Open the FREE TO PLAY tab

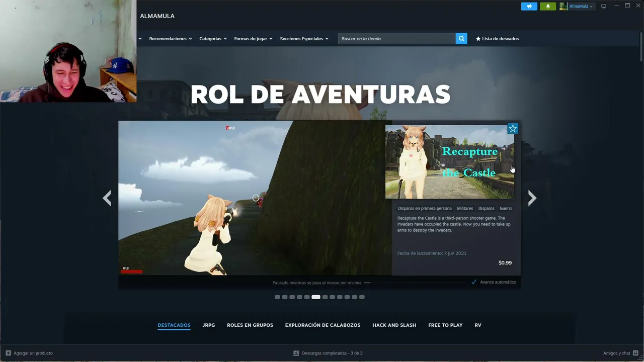[445, 325]
